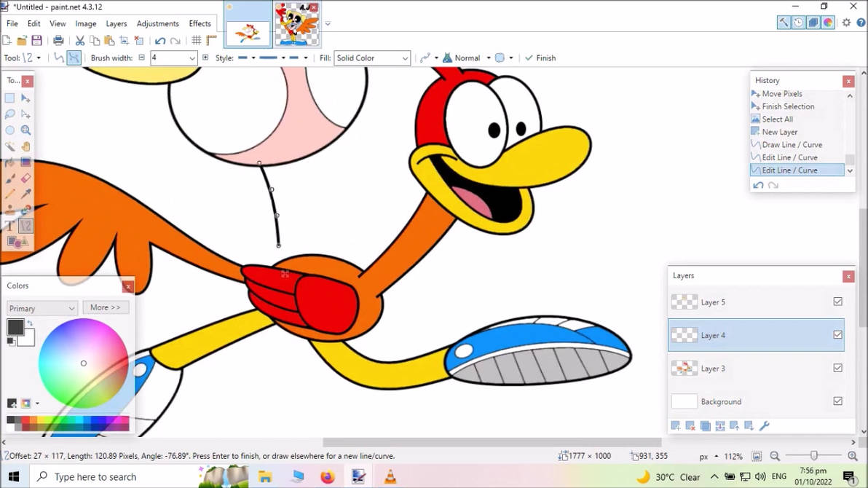This screenshot has width=868, height=488.
Task: Select the Text tool
Action: click(x=10, y=226)
